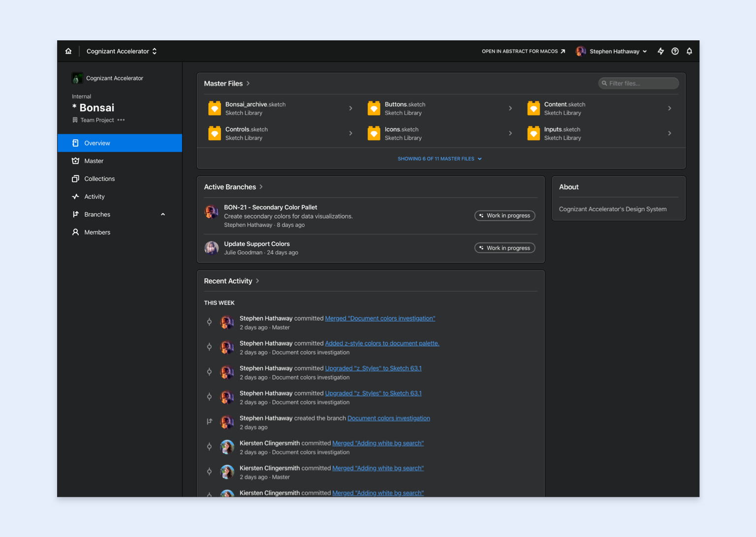
Task: Click the Update Support Colors branch title
Action: click(257, 244)
